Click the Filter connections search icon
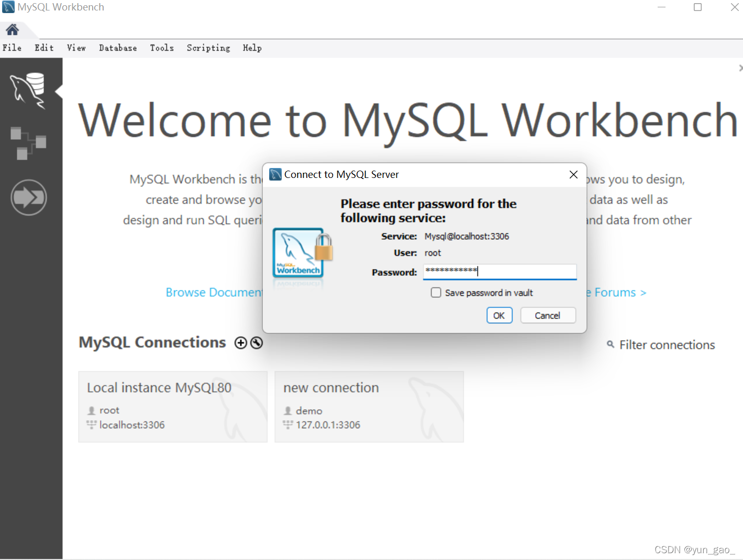Image resolution: width=743 pixels, height=560 pixels. tap(611, 344)
